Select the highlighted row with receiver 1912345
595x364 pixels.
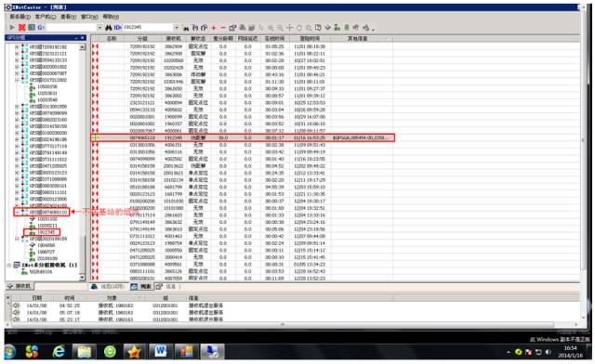[x=243, y=137]
